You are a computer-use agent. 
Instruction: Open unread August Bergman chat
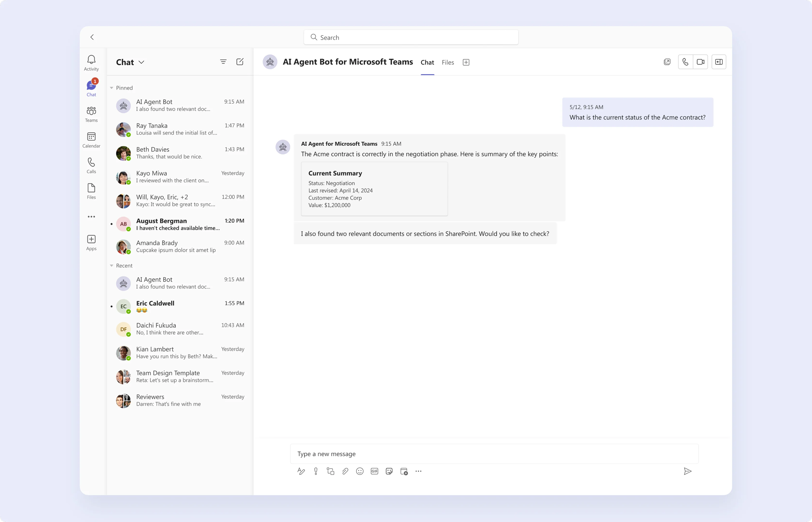[180, 224]
